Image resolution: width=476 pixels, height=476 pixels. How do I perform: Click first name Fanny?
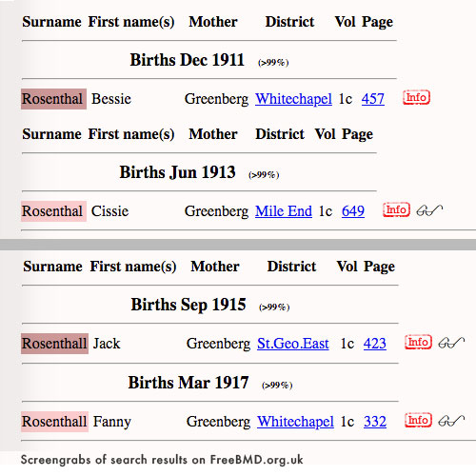112,422
